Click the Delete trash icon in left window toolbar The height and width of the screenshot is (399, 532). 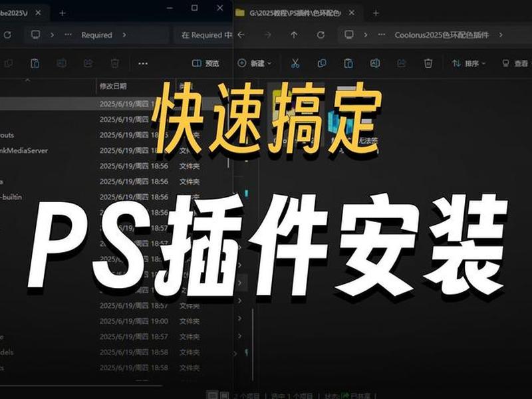coord(115,63)
